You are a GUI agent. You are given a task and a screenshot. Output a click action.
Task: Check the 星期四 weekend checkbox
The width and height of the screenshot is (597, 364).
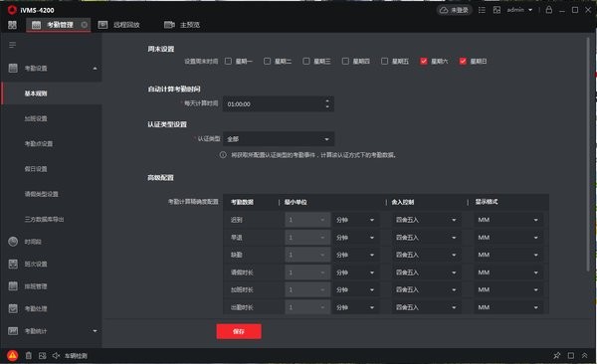[x=345, y=62]
